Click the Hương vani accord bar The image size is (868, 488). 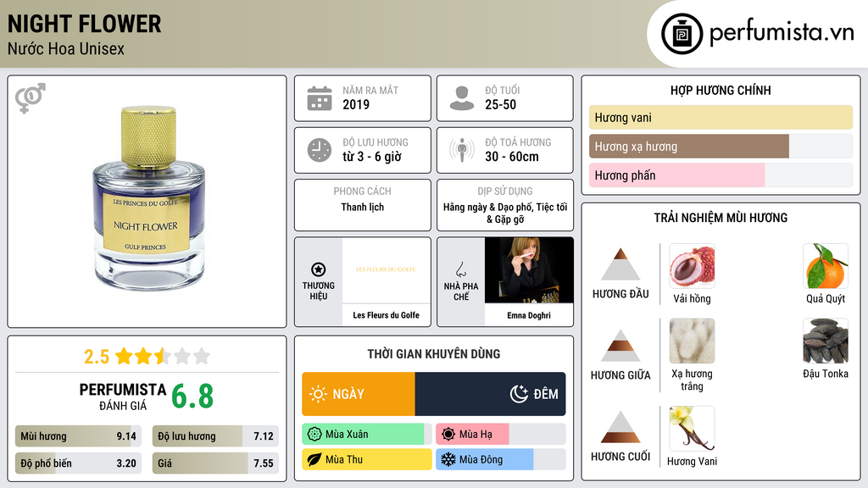click(721, 117)
